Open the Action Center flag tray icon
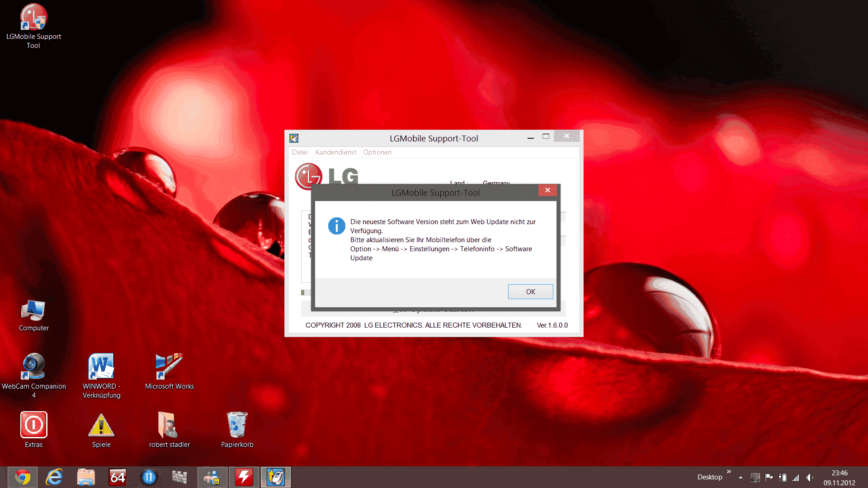The height and width of the screenshot is (488, 868). click(x=769, y=478)
